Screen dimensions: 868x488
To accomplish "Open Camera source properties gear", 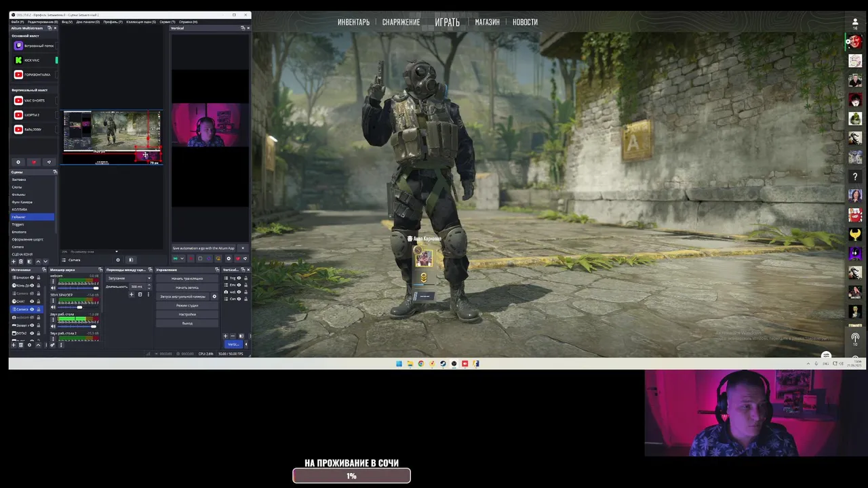I will point(118,260).
